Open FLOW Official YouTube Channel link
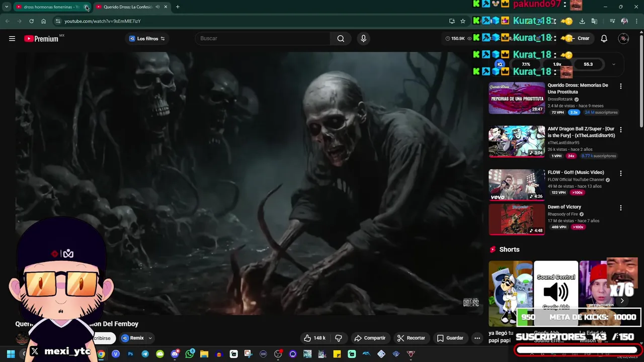Image resolution: width=644 pixels, height=362 pixels. point(576,179)
